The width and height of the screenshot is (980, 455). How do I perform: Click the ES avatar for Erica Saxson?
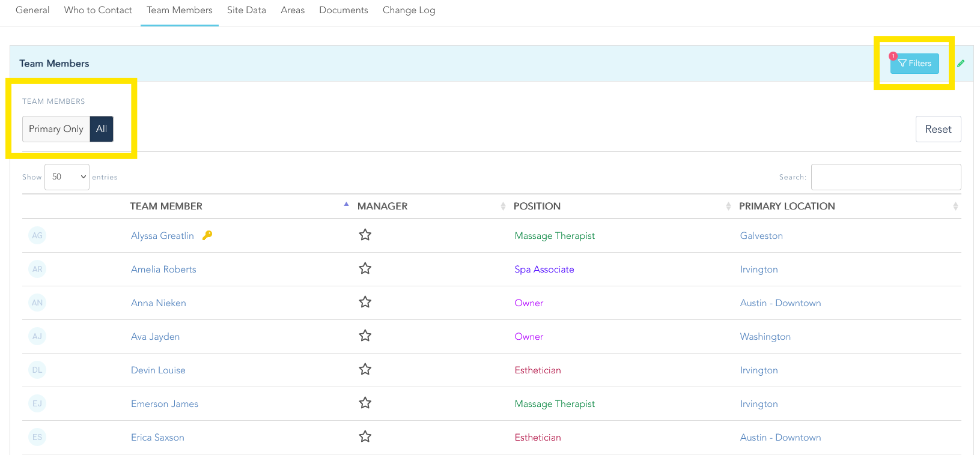click(x=37, y=437)
